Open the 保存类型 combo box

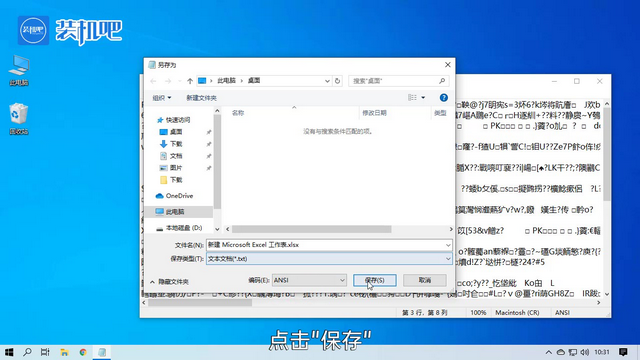329,259
